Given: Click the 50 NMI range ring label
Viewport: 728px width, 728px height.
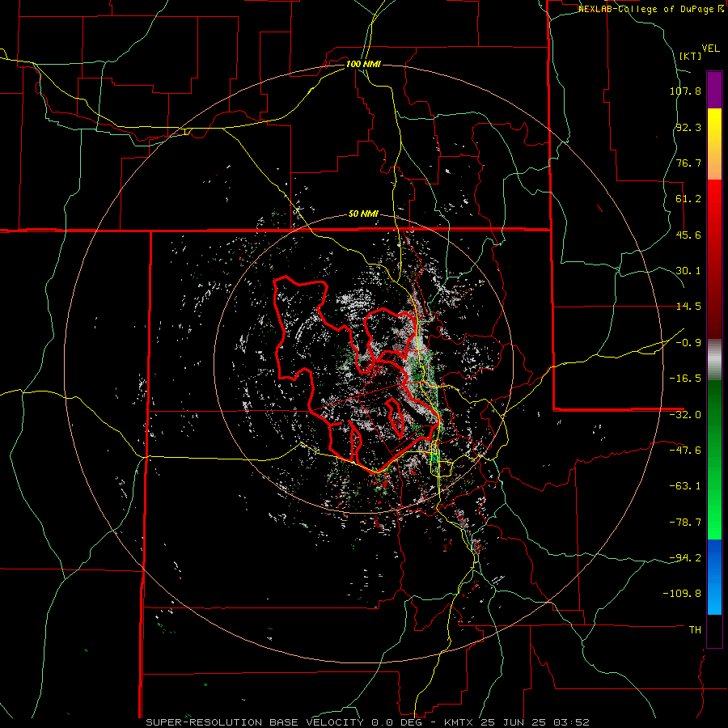Looking at the screenshot, I should click(x=363, y=214).
